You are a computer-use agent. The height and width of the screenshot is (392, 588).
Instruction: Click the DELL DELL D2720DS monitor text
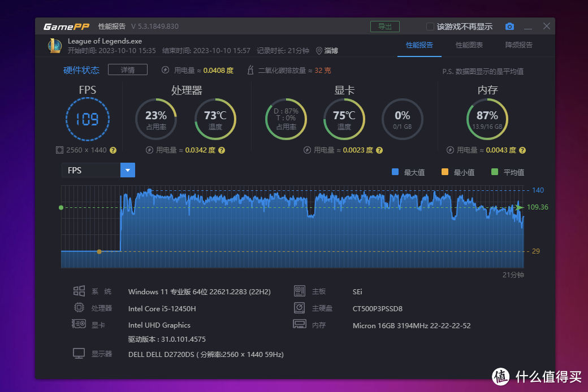[206, 355]
